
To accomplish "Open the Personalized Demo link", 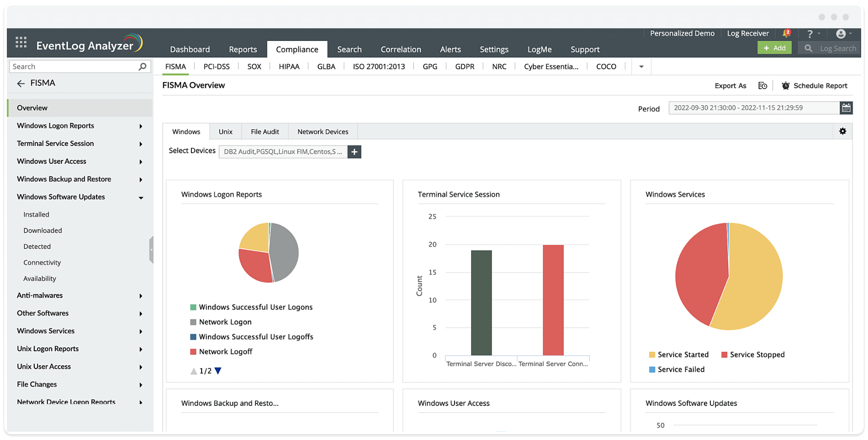I will 682,34.
